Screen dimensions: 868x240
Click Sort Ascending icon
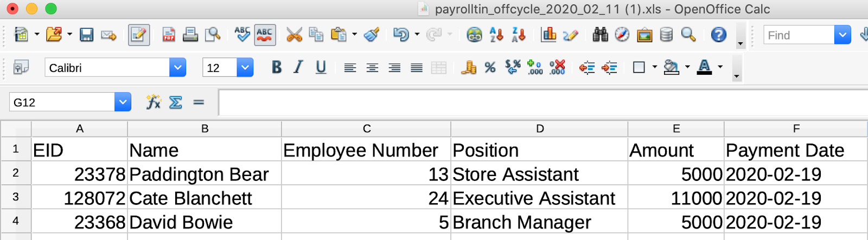pyautogui.click(x=496, y=35)
